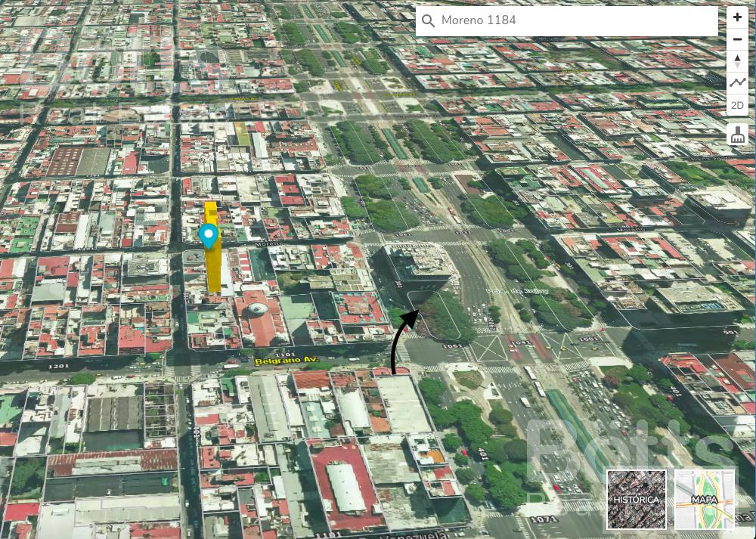This screenshot has width=756, height=539.
Task: Activate the polyline measure tool
Action: click(x=736, y=83)
